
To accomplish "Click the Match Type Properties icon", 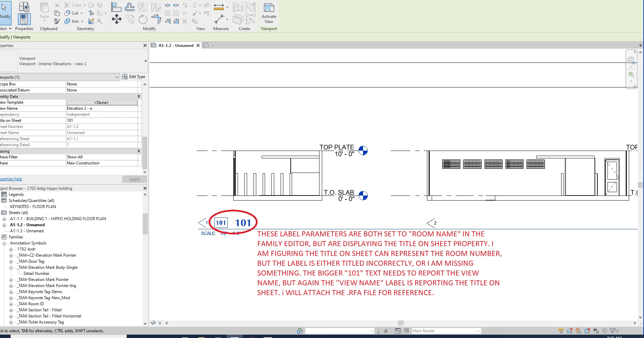I will (x=57, y=21).
